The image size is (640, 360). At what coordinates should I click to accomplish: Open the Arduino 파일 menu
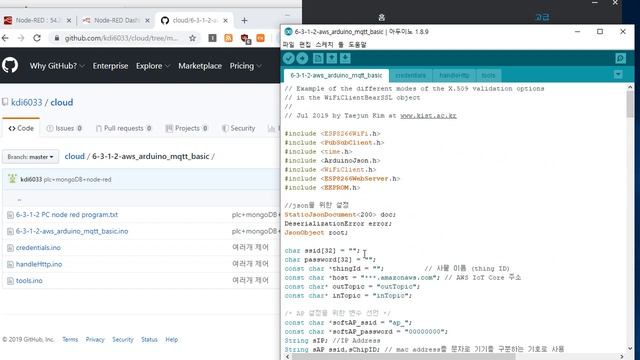tap(289, 44)
